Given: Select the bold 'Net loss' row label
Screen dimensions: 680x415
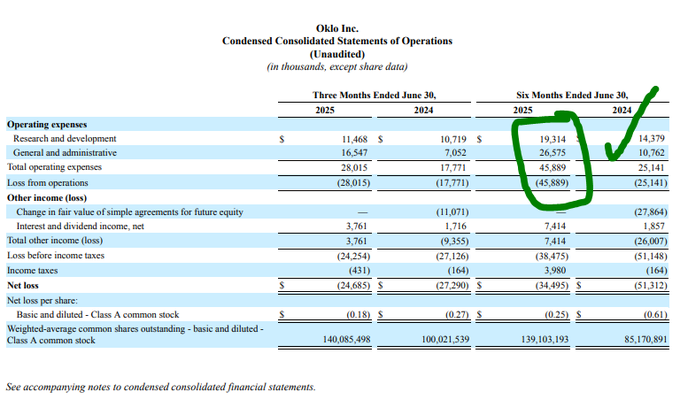Looking at the screenshot, I should pyautogui.click(x=23, y=285).
